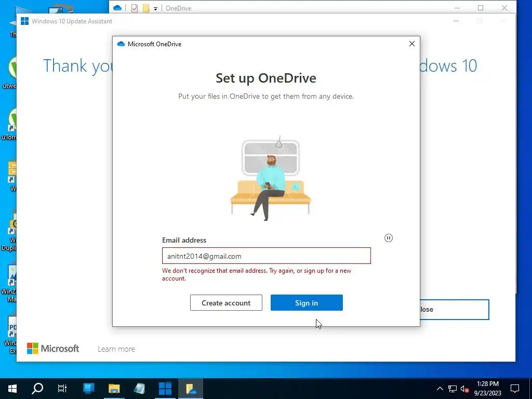This screenshot has height=399, width=532.
Task: Minimize the OneDrive Explorer window
Action: coord(457,8)
